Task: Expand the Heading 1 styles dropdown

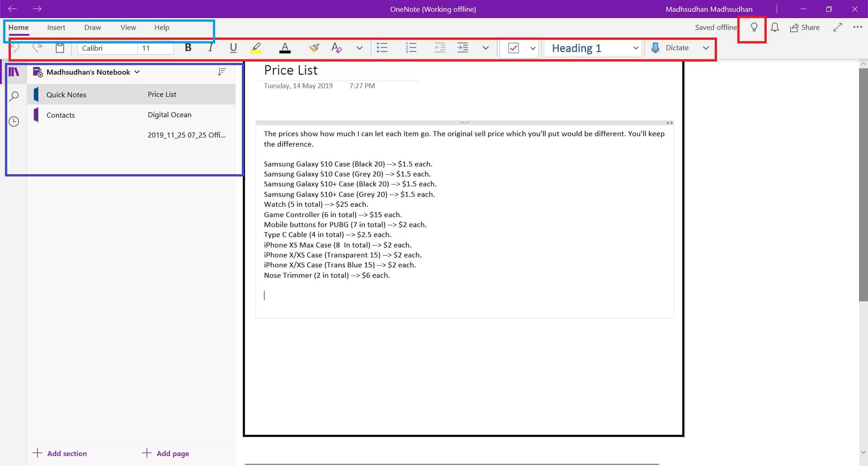Action: click(x=636, y=48)
